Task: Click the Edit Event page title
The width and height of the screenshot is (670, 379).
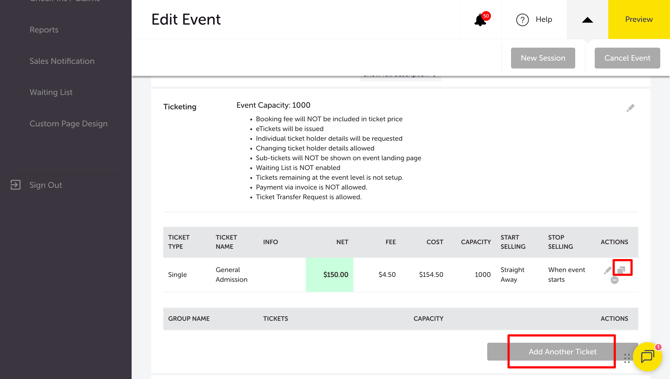Action: pos(186,20)
